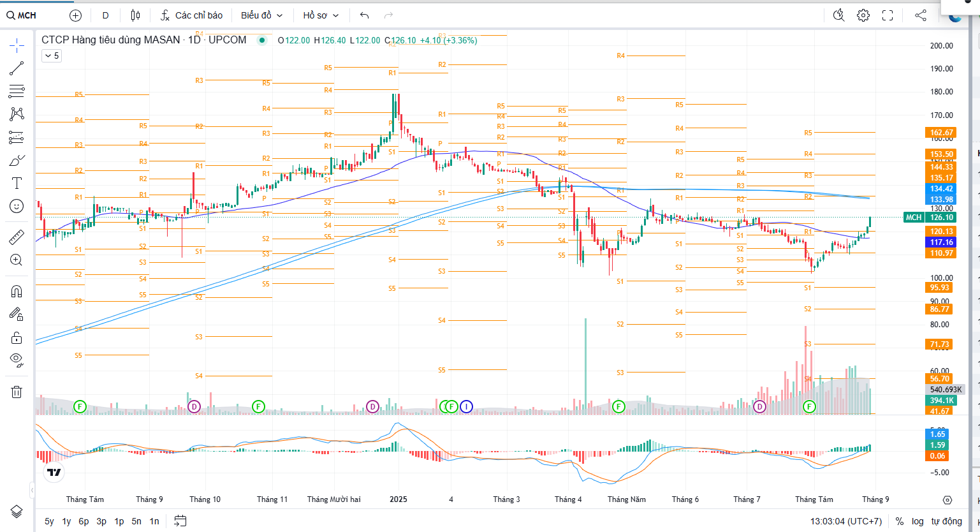
Task: Redo the last chart action
Action: coord(389,15)
